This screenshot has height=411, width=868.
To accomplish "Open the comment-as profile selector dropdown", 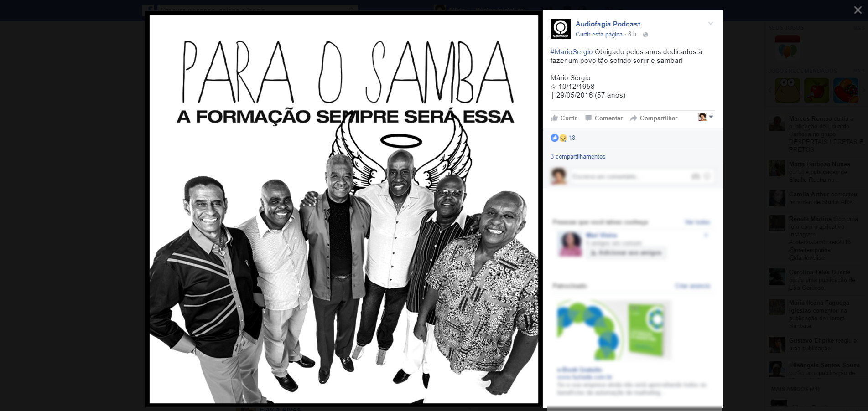I will pyautogui.click(x=706, y=117).
